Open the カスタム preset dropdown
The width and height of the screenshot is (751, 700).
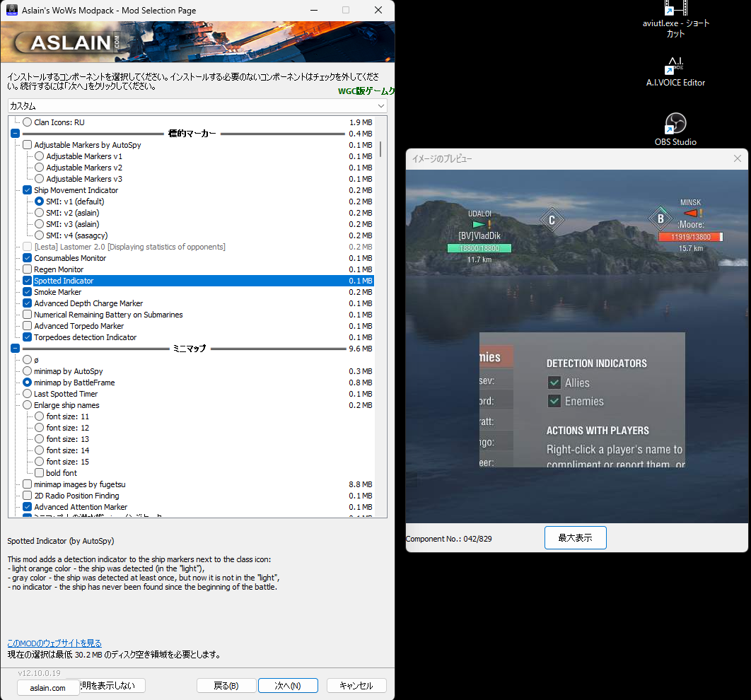coord(382,105)
